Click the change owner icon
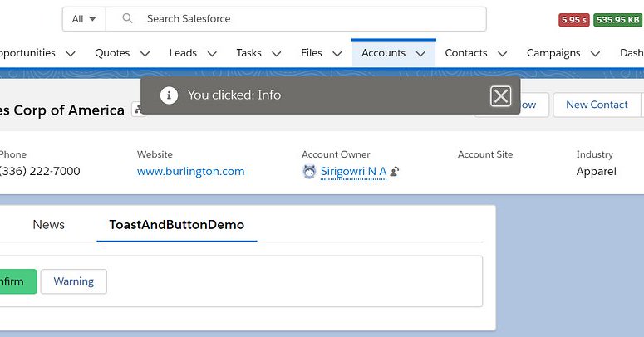644x337 pixels. [x=394, y=172]
